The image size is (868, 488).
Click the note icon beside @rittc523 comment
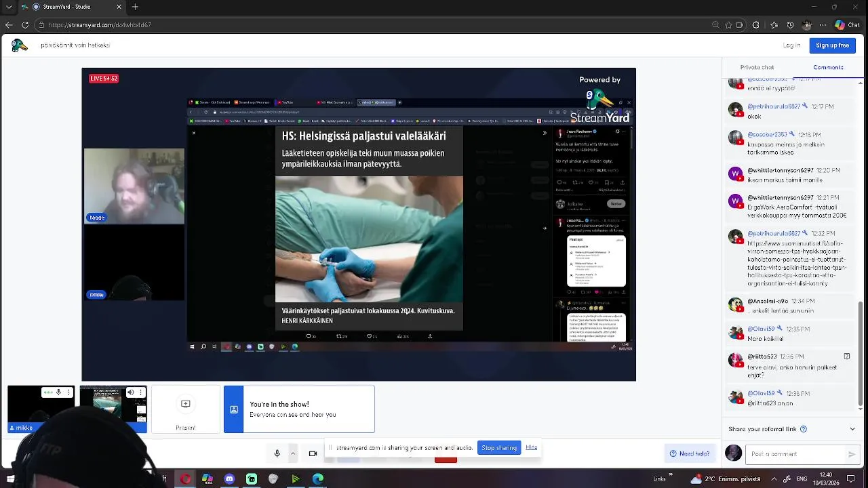tap(846, 357)
